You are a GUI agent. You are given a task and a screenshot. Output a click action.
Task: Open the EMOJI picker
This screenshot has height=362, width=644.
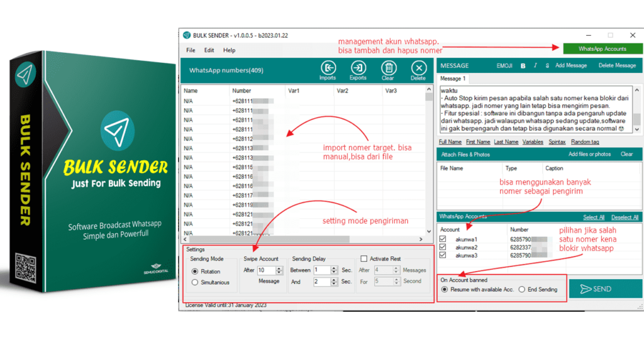(x=504, y=65)
